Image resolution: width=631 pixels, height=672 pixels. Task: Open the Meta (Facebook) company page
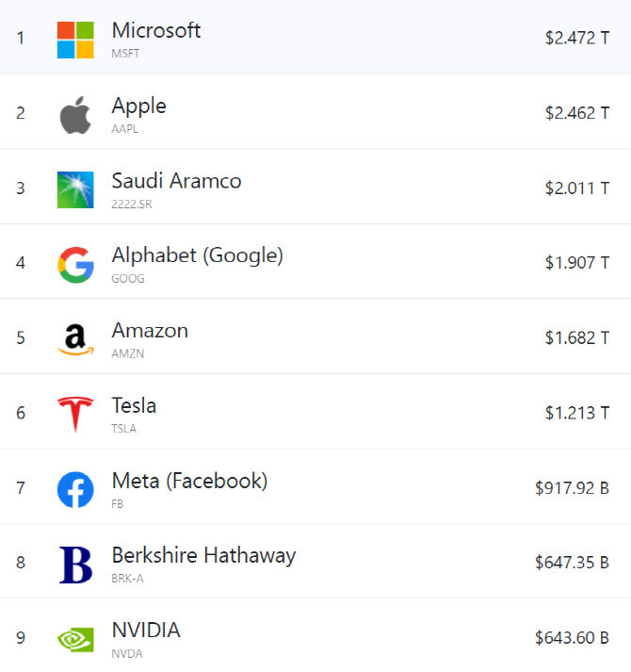[x=189, y=481]
